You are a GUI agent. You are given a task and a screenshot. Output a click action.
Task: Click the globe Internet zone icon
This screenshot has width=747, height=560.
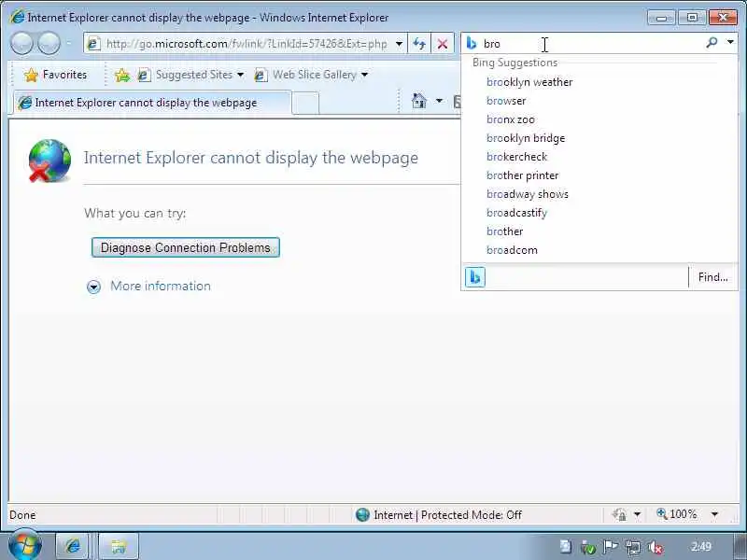pyautogui.click(x=362, y=515)
